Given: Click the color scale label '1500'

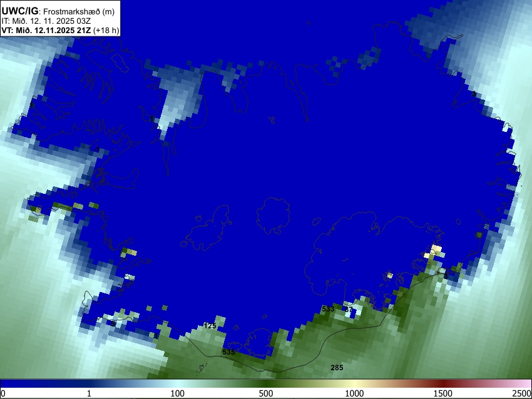Looking at the screenshot, I should (443, 393).
